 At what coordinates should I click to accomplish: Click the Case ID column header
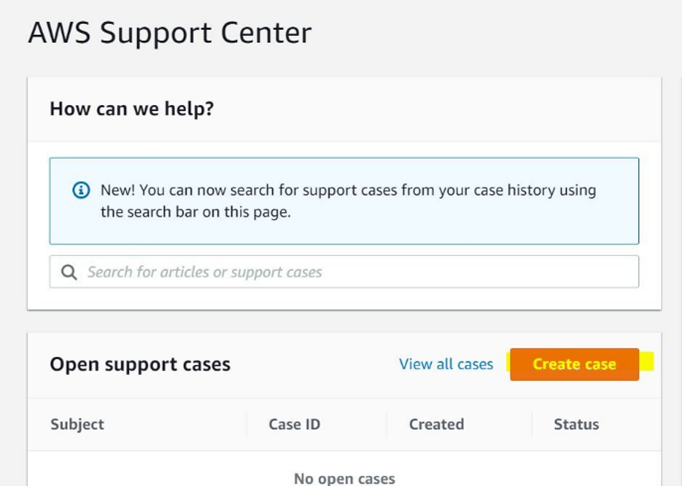click(x=294, y=424)
